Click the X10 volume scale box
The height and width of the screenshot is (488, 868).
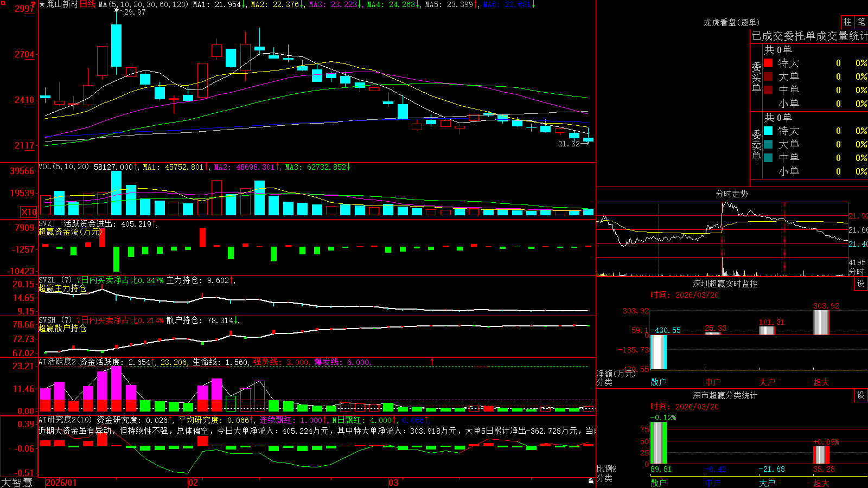29,212
